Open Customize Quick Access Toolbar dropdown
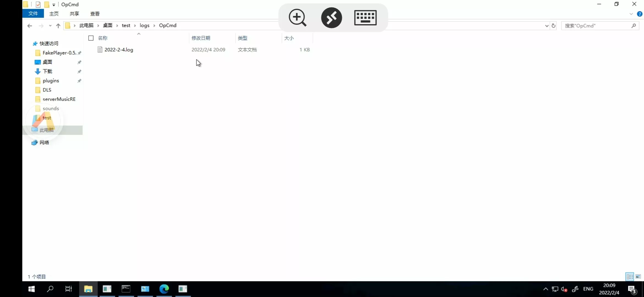The image size is (644, 297). pyautogui.click(x=54, y=5)
